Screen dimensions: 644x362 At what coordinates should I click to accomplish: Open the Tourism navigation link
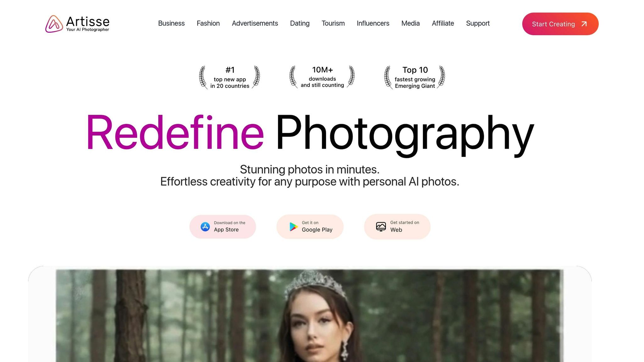pos(333,23)
